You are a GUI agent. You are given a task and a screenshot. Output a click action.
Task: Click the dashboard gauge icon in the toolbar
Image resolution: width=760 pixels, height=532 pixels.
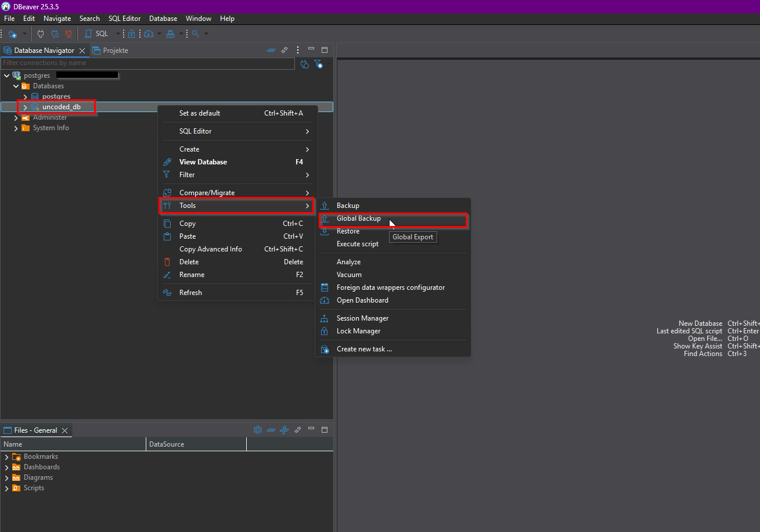(149, 34)
